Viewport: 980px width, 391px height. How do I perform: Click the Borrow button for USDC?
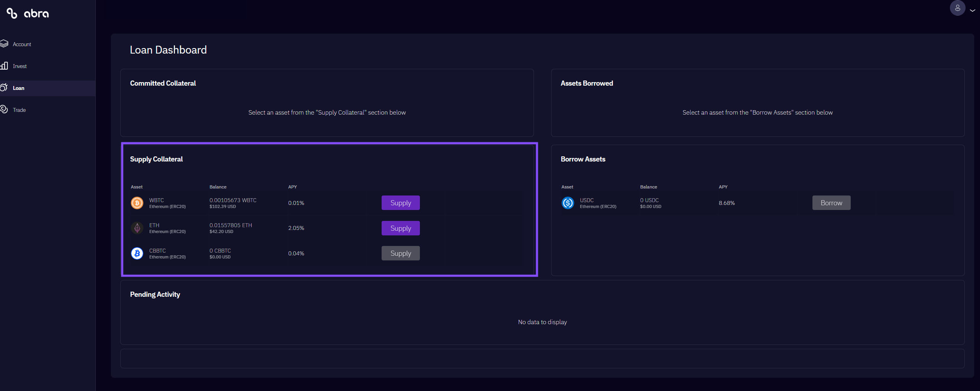pos(832,203)
